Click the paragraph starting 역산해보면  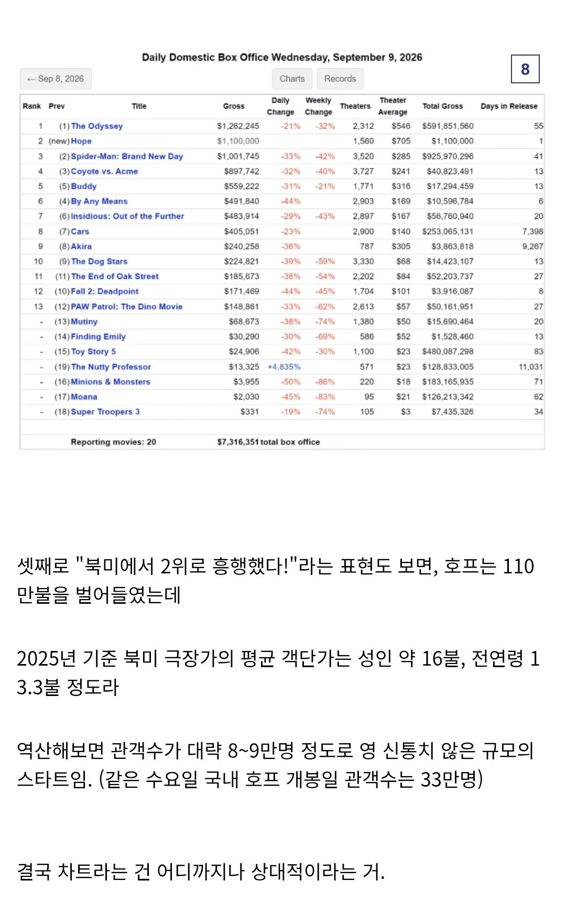(x=276, y=765)
